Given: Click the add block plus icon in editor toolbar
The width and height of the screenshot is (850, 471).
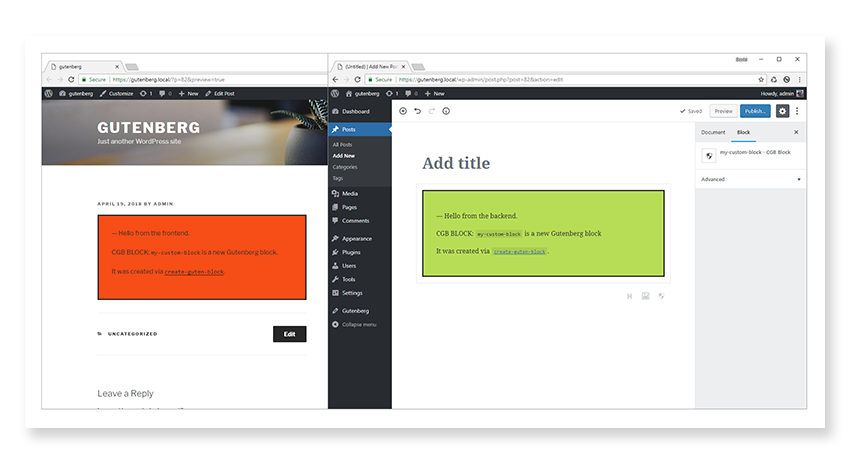Looking at the screenshot, I should click(x=403, y=111).
